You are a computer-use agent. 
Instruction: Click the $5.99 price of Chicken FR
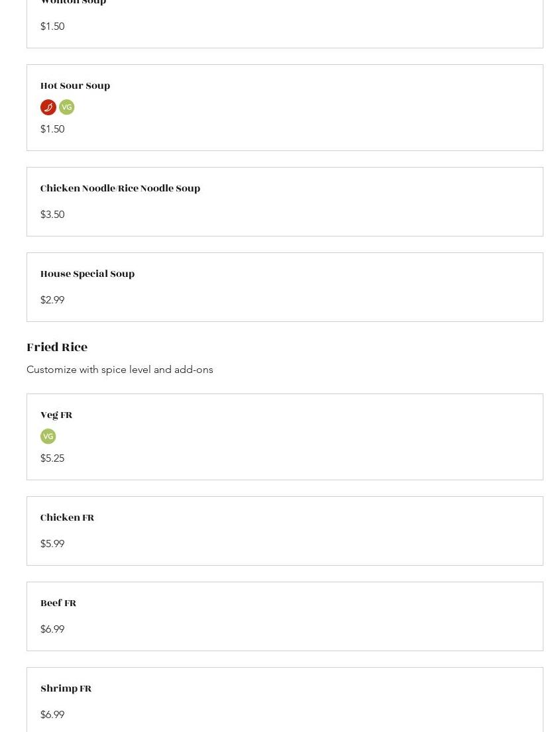coord(52,544)
